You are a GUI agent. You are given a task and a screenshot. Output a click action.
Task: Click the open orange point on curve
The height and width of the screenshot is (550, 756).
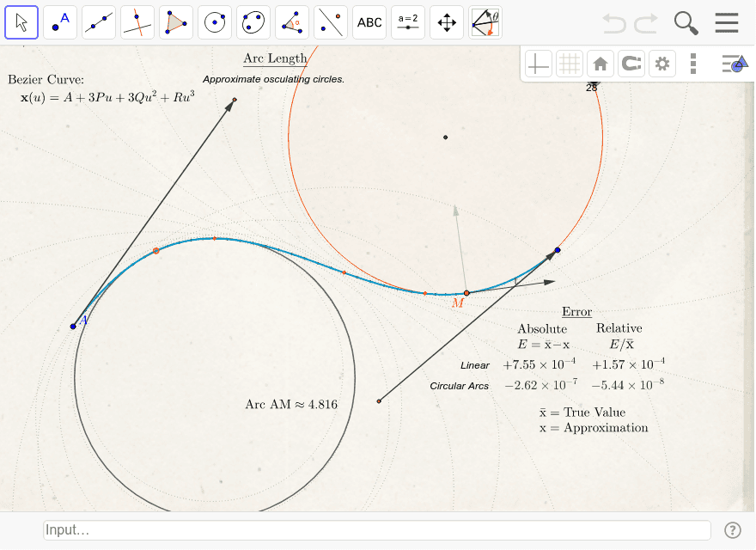[155, 251]
